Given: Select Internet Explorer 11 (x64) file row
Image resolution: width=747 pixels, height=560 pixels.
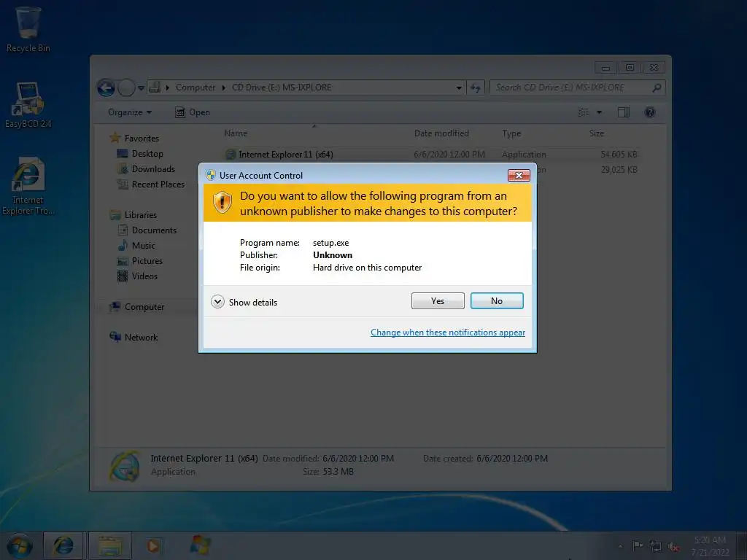Looking at the screenshot, I should [x=430, y=155].
